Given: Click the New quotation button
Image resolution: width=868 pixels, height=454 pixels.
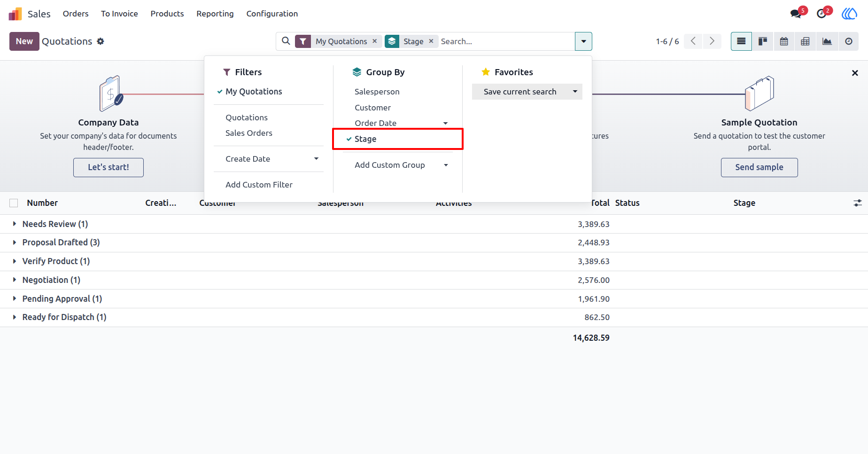Looking at the screenshot, I should (x=24, y=41).
